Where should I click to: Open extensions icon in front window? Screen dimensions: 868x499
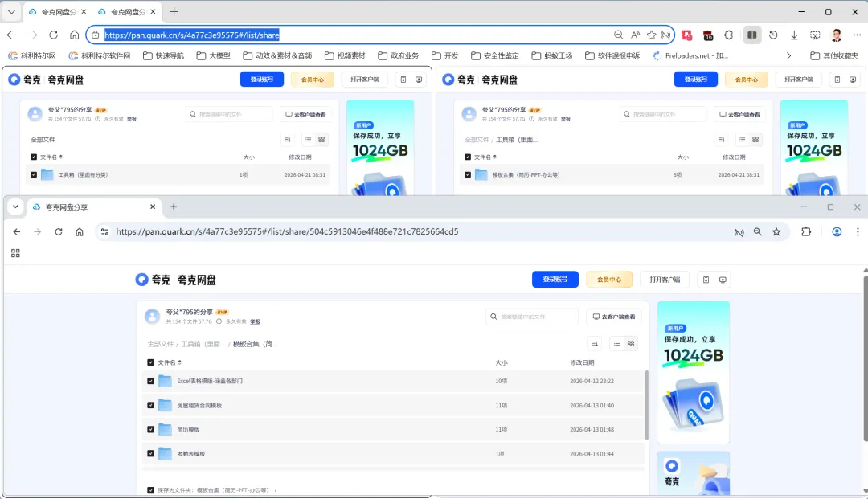806,231
